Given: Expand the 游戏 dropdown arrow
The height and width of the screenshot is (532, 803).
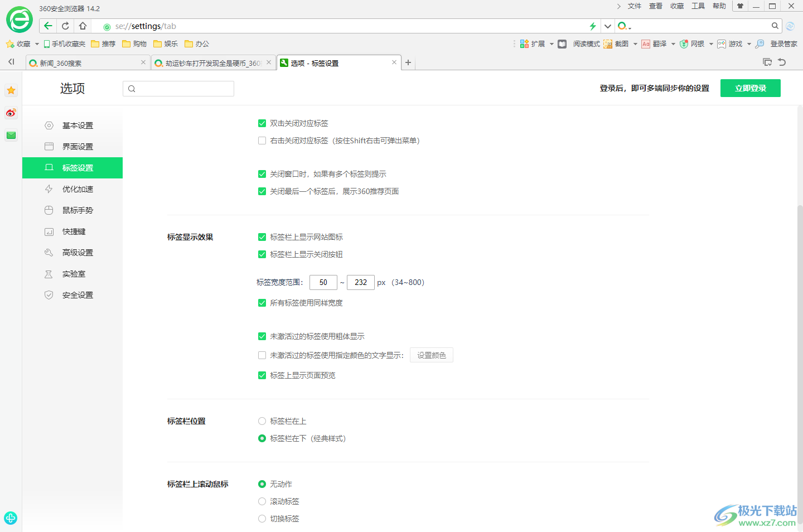Looking at the screenshot, I should coord(749,43).
